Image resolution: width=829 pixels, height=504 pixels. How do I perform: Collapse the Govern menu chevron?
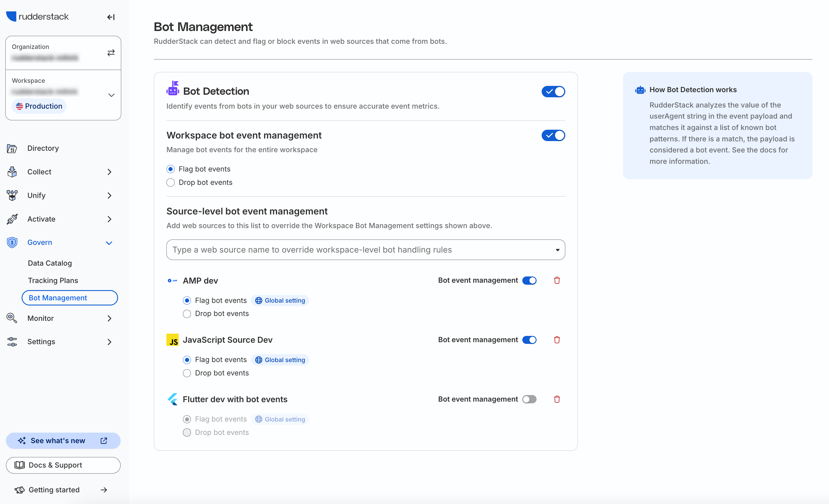click(109, 243)
